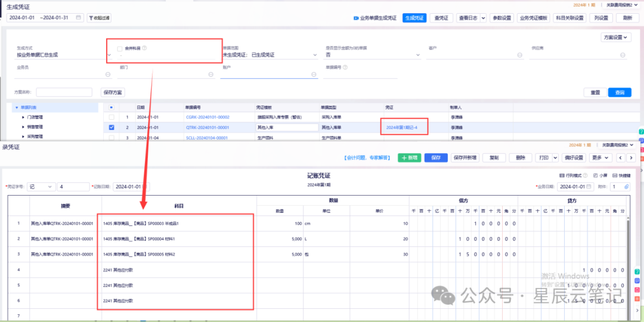Toggle the 小屏 checkbox
This screenshot has height=322, width=644.
point(596,175)
